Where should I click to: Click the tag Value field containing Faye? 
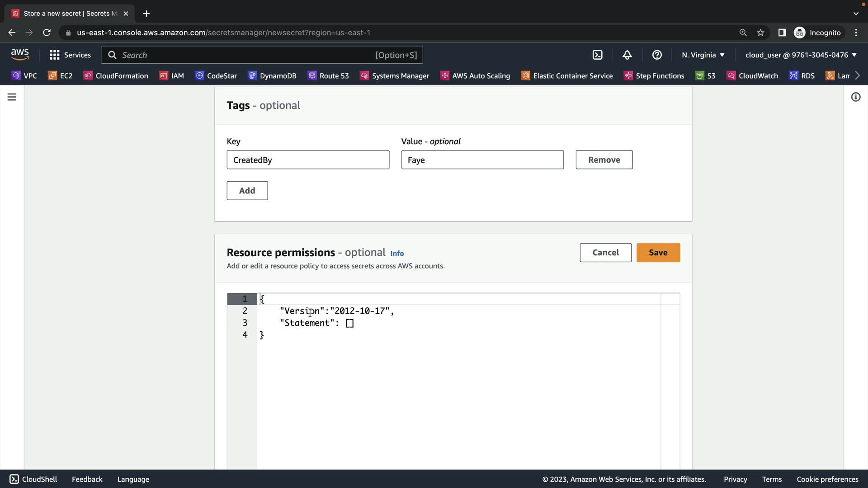(482, 160)
